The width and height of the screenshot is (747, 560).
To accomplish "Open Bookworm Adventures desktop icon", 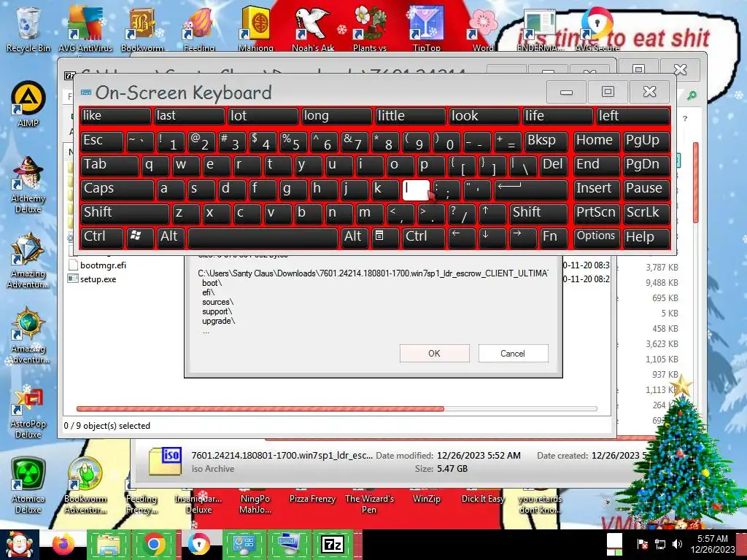I will pos(85,486).
